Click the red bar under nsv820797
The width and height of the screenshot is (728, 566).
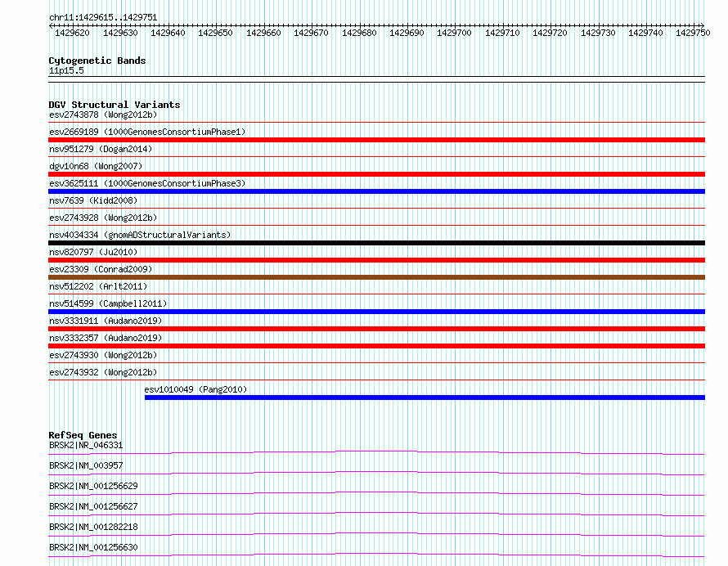376,260
